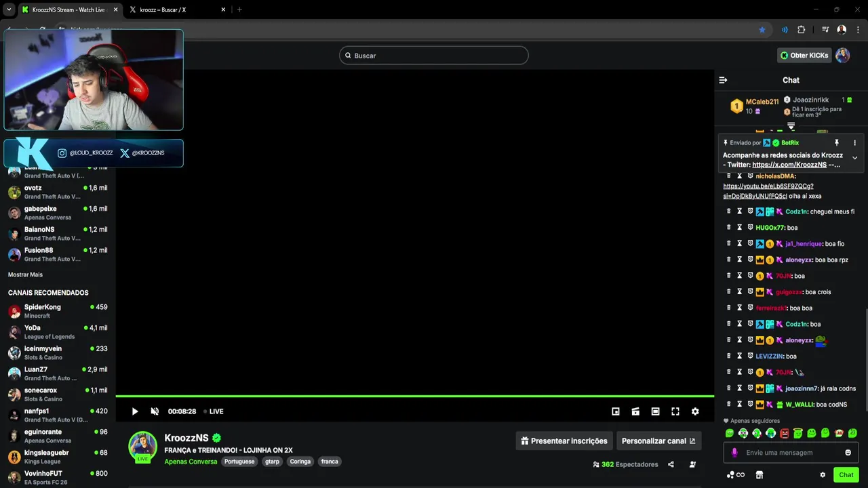The image size is (868, 488).
Task: Click the share icon below the player
Action: (x=671, y=464)
